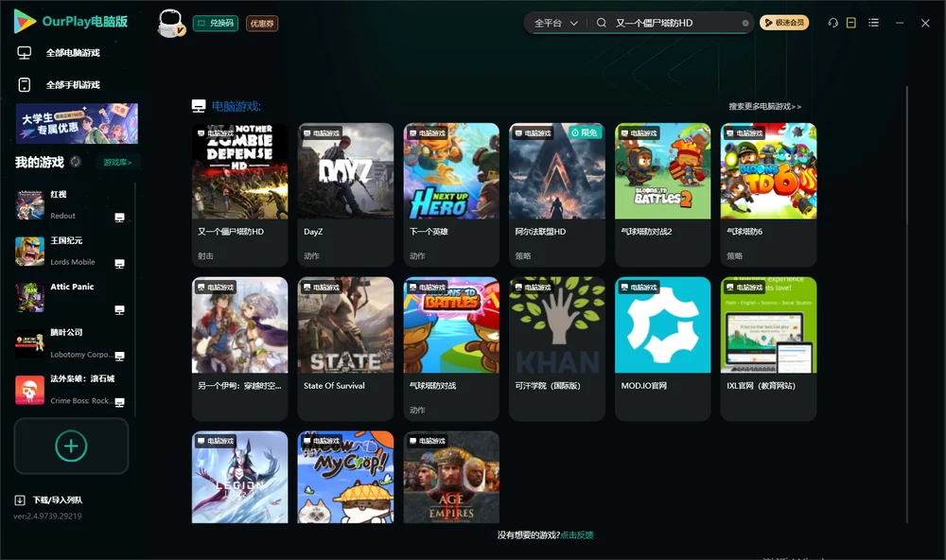Open the 游戏库> link

(117, 163)
